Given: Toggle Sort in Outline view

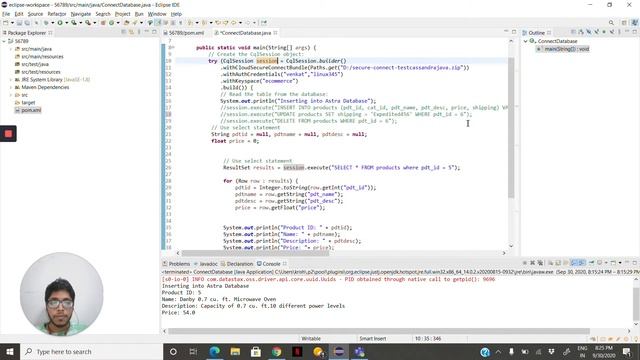Looking at the screenshot, I should (x=580, y=32).
